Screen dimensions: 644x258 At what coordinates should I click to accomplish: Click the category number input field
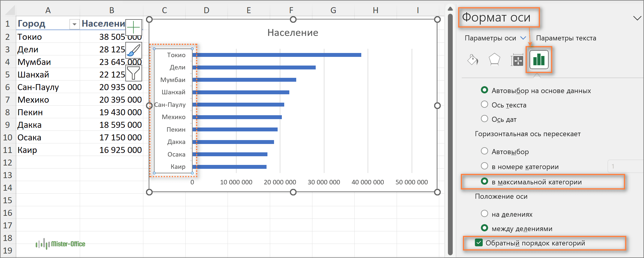[x=625, y=166]
